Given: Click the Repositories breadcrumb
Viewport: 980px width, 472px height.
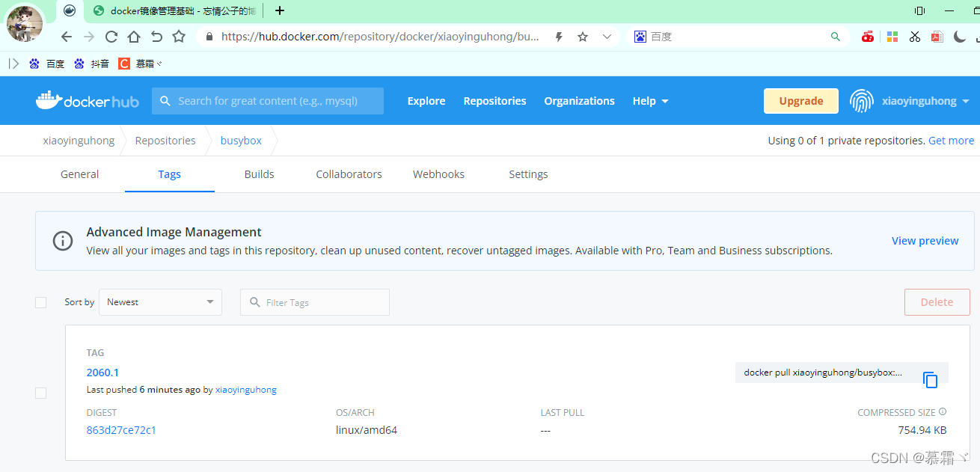Looking at the screenshot, I should tap(165, 141).
